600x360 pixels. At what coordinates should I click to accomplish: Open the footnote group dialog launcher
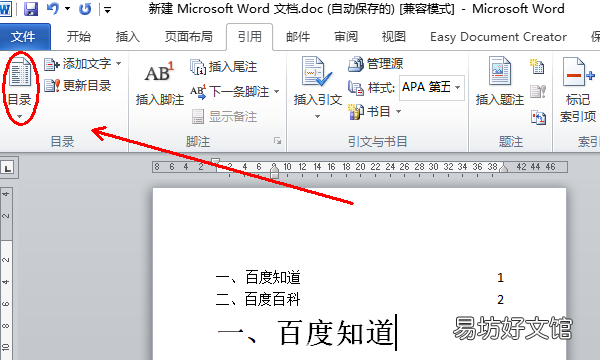click(x=277, y=141)
